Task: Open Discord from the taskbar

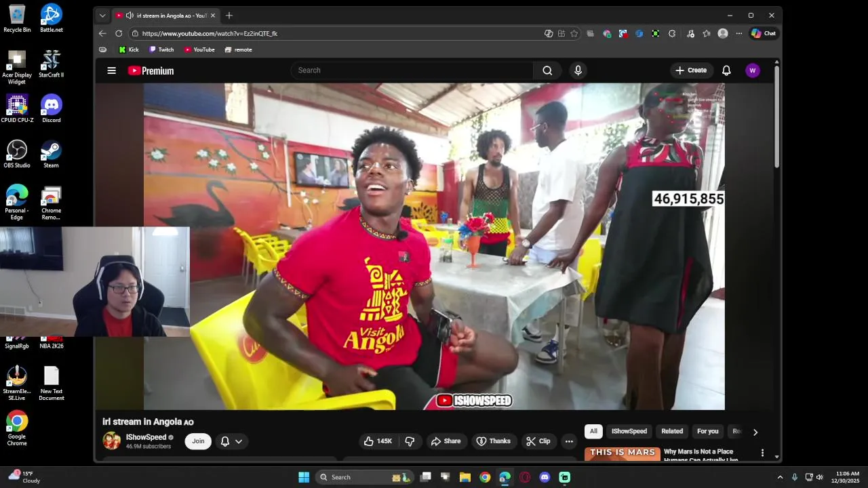Action: click(x=545, y=477)
